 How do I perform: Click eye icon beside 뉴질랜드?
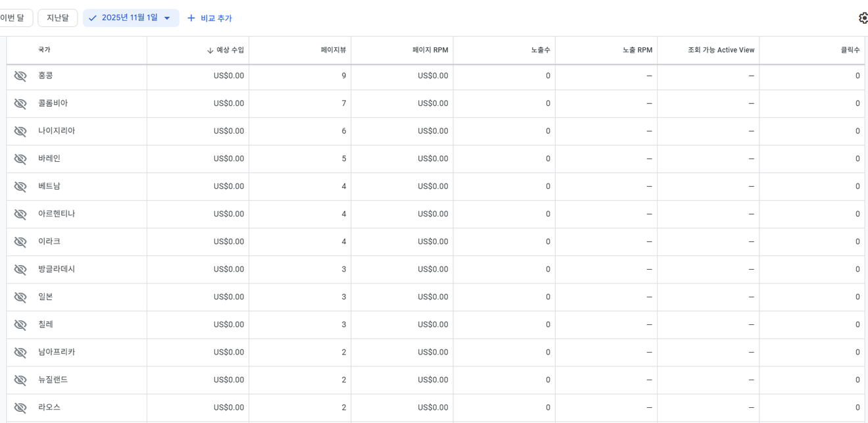click(x=20, y=380)
